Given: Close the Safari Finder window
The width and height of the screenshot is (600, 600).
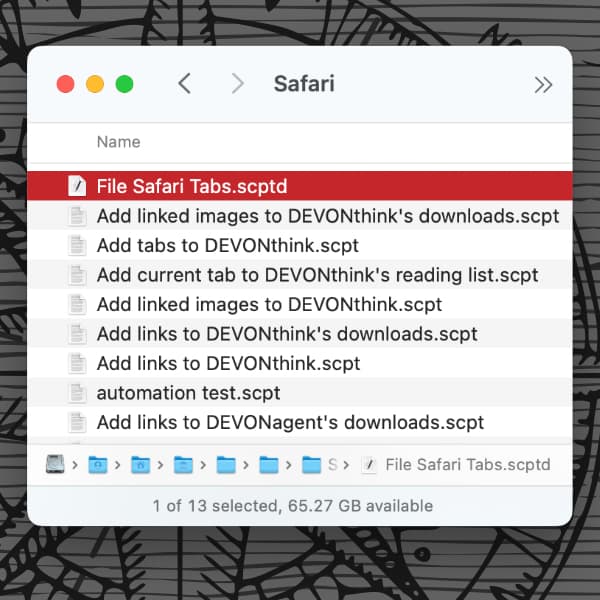Looking at the screenshot, I should (65, 84).
